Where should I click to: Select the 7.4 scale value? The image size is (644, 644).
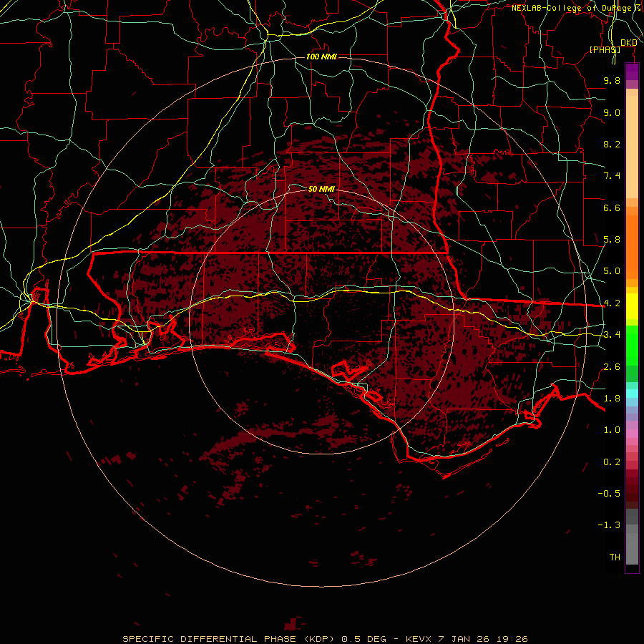click(x=612, y=176)
